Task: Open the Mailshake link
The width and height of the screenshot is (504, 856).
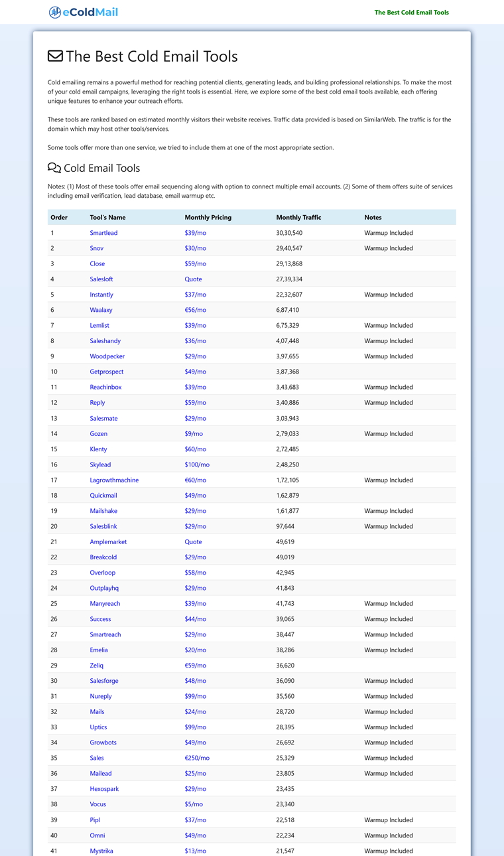Action: pos(104,511)
